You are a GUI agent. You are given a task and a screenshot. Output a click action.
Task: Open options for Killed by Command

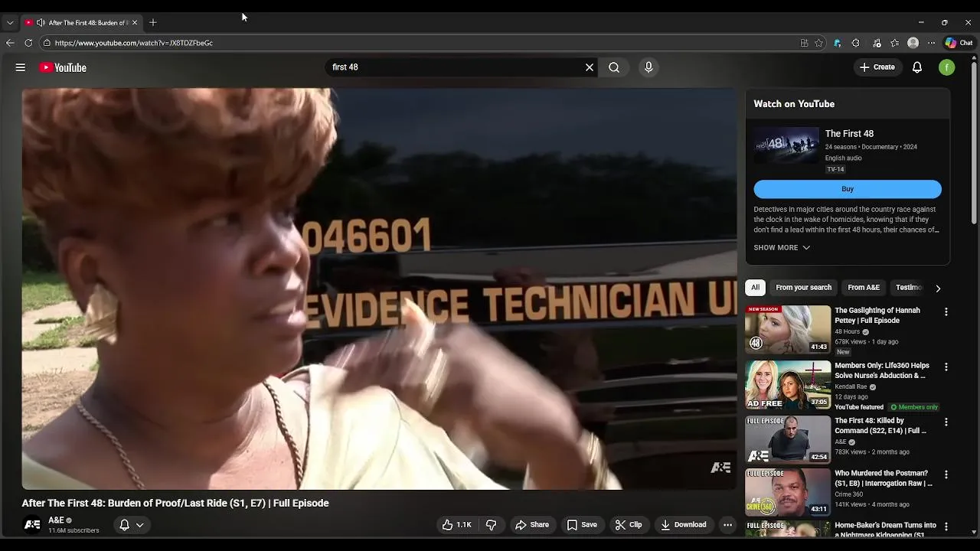click(x=946, y=422)
